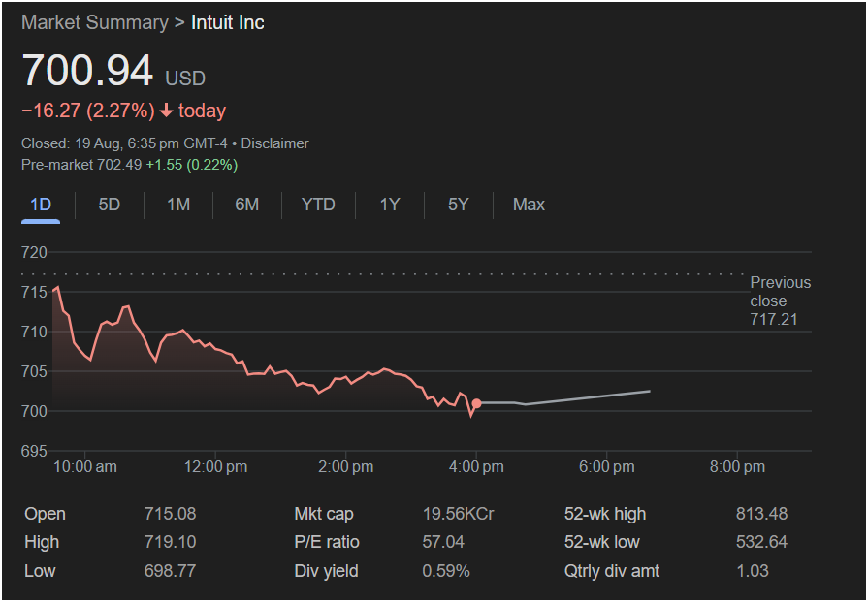Screen dimensions: 868x602
Task: Click the −16.27 (2.27%) change text
Action: pos(88,111)
